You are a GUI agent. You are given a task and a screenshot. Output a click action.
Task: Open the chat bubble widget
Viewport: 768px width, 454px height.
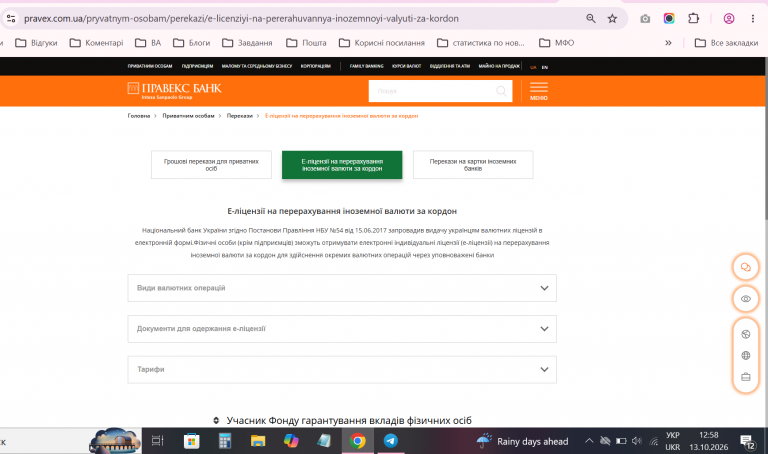(745, 267)
